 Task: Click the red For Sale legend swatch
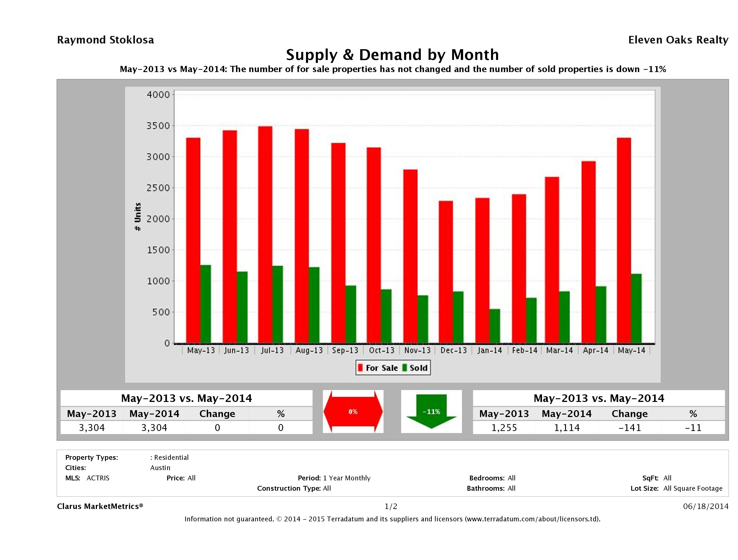(360, 368)
